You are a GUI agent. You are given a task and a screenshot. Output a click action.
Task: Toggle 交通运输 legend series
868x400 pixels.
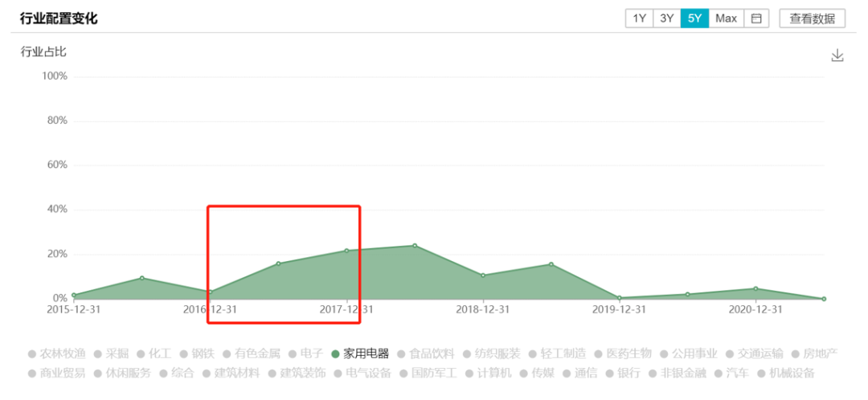point(755,353)
